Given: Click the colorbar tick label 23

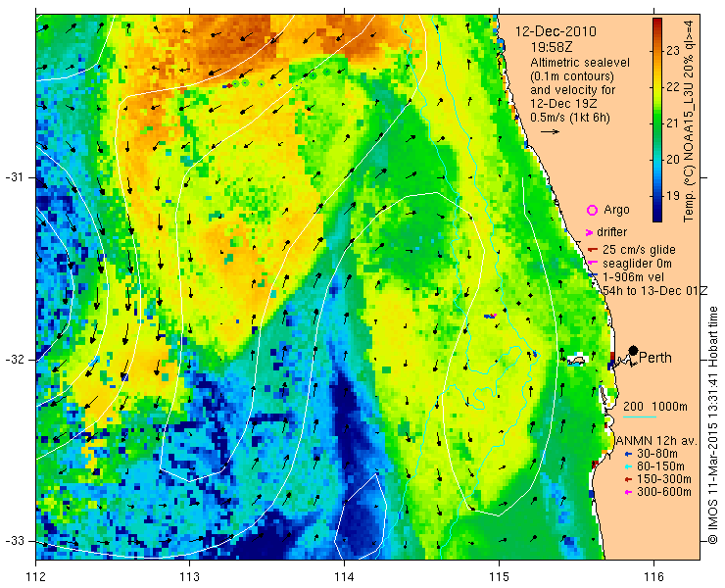Looking at the screenshot, I should click(x=673, y=51).
